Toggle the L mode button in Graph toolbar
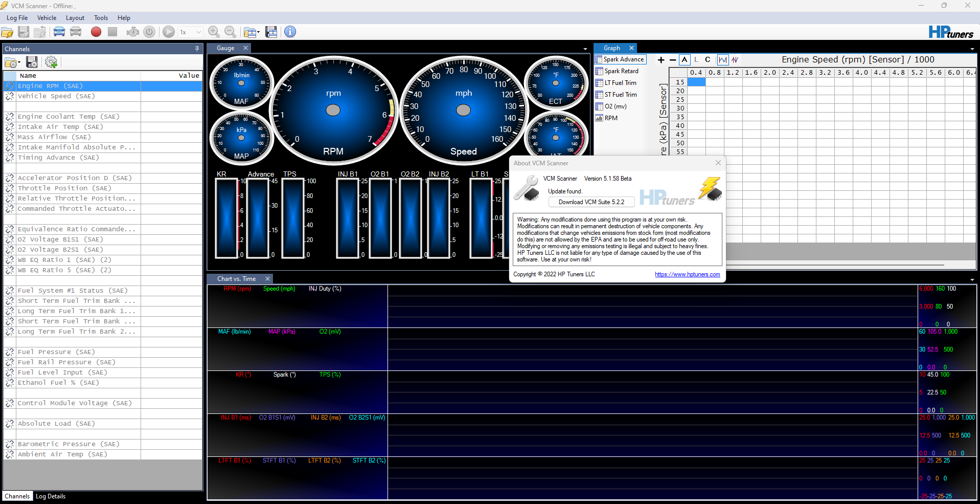The width and height of the screenshot is (980, 504). click(696, 60)
